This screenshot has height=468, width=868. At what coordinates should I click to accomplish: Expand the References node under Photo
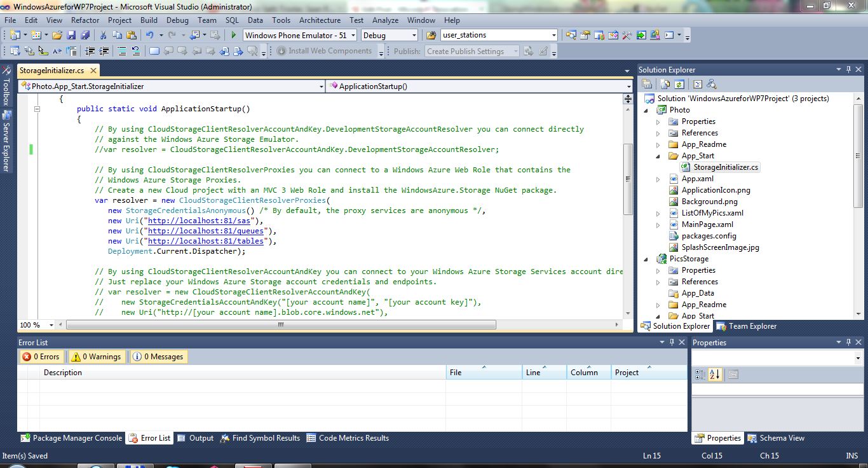point(658,133)
